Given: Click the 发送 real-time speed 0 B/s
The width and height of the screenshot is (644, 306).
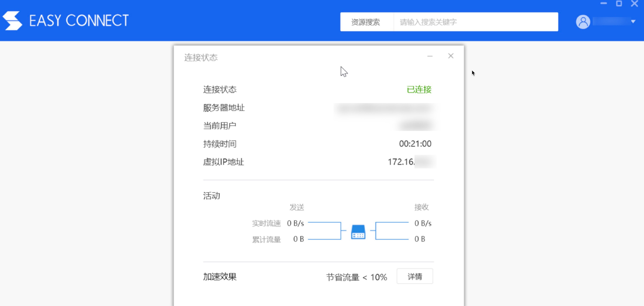Looking at the screenshot, I should (295, 223).
